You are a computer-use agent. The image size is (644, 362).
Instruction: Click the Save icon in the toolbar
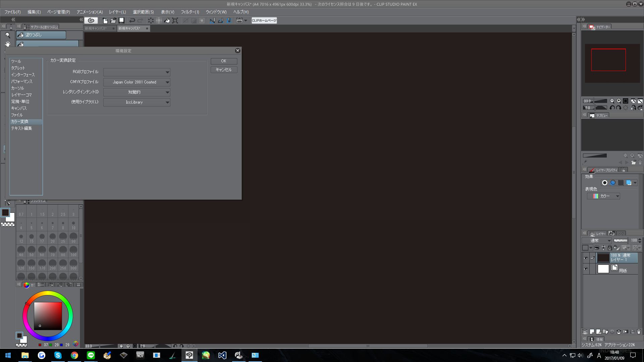pos(121,20)
